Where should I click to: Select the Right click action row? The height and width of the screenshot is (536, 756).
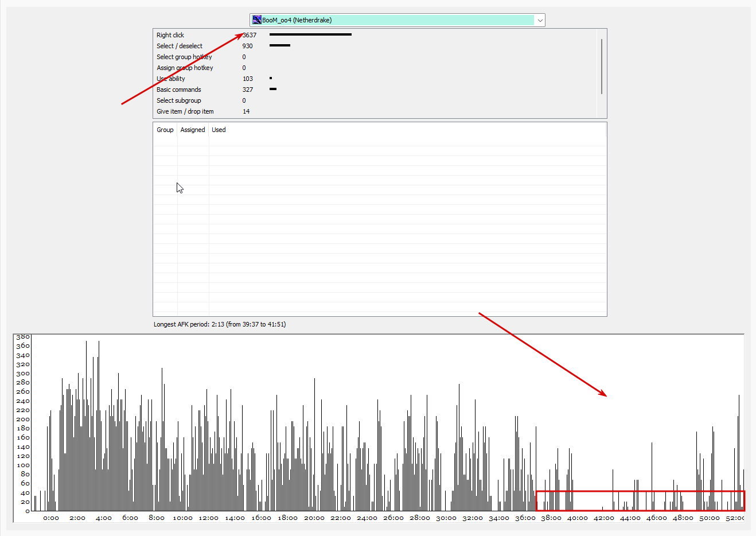(376, 35)
